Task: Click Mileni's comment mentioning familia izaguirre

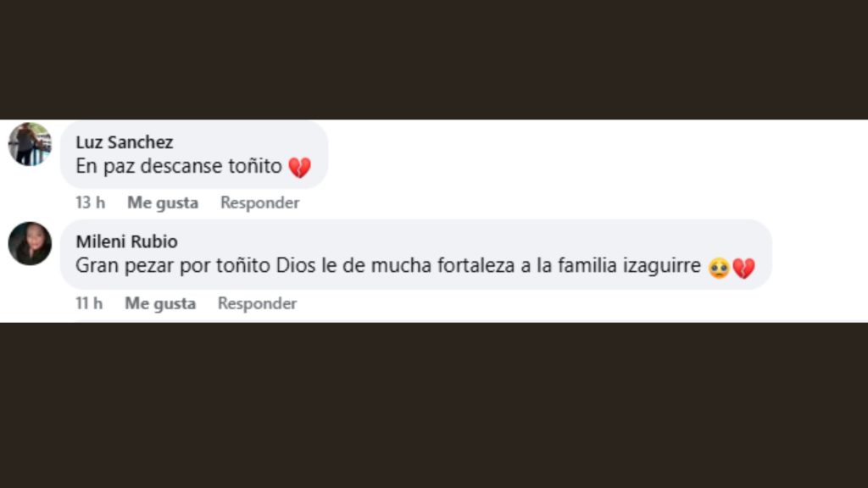Action: point(390,264)
